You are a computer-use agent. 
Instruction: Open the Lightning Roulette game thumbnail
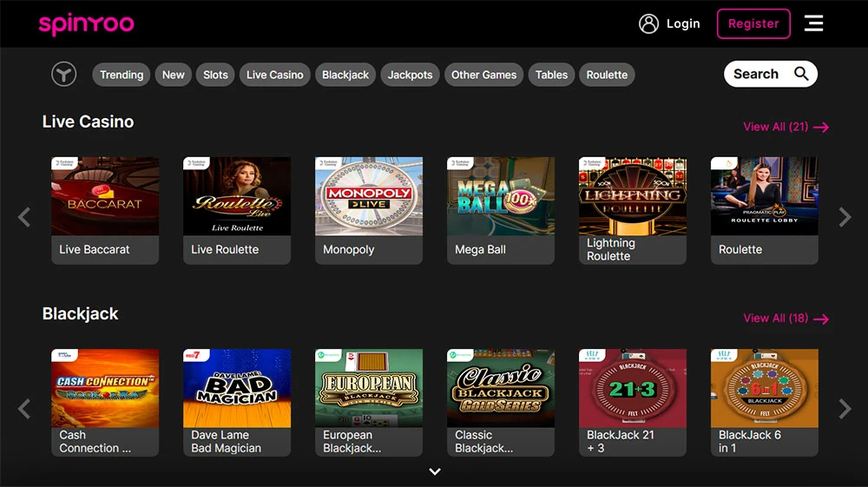tap(633, 196)
